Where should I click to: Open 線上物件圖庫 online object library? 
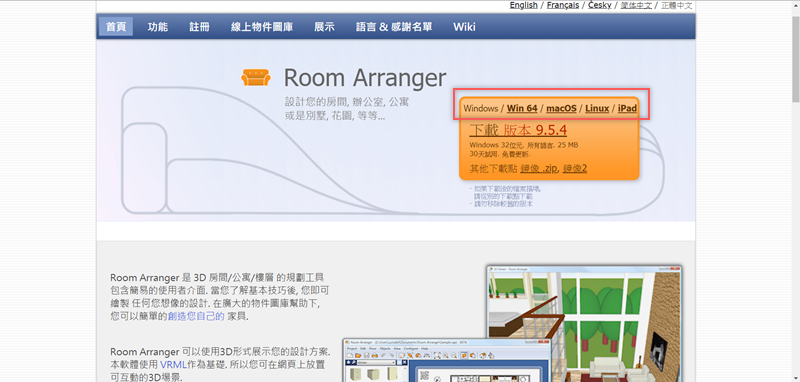tap(262, 27)
